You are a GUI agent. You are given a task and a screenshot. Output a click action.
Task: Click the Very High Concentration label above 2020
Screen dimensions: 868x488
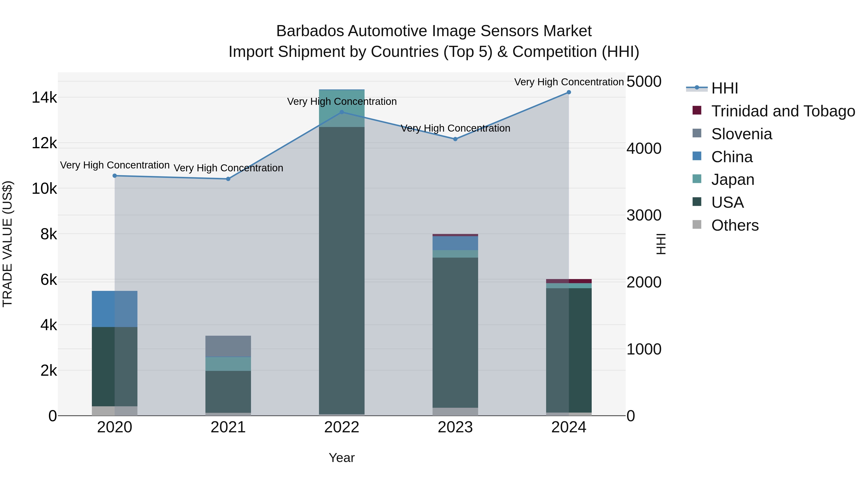pyautogui.click(x=115, y=165)
